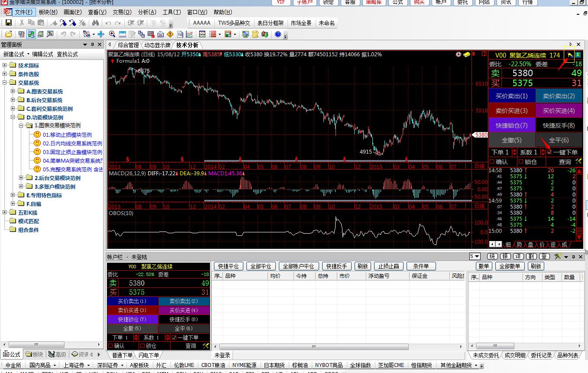The width and height of the screenshot is (588, 373).
Task: Switch to the 综合管理 tab
Action: coord(128,45)
